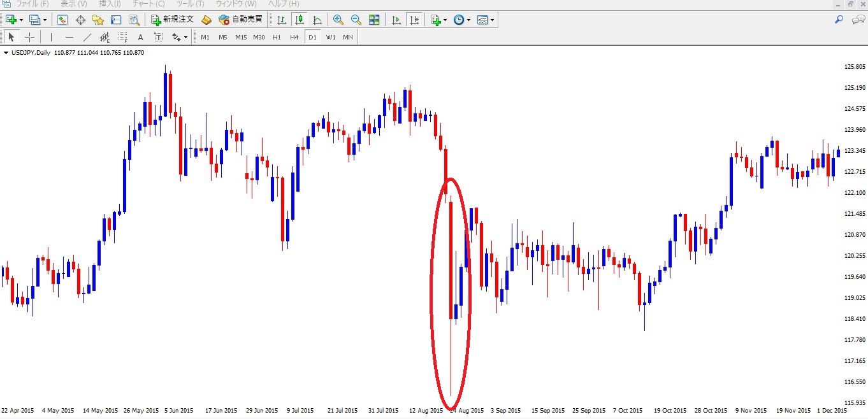Select the W1 timeframe button

tap(330, 37)
